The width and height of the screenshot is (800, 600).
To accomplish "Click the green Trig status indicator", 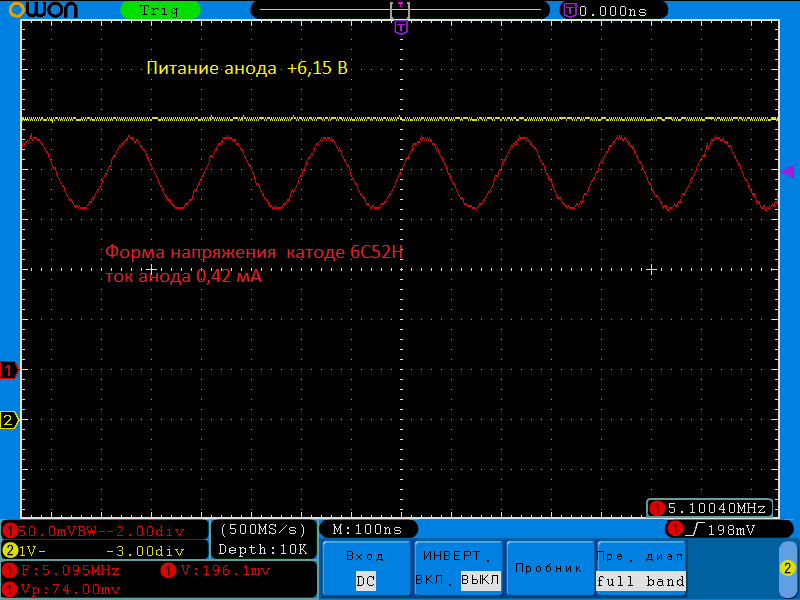I will pyautogui.click(x=160, y=10).
